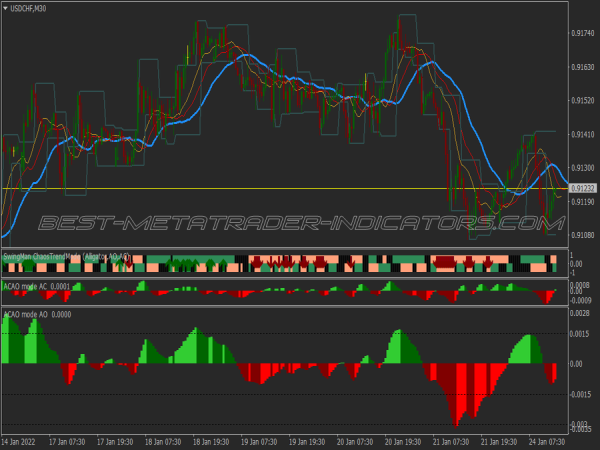The width and height of the screenshot is (600, 450).
Task: Click the 0.91410 price axis label
Action: [583, 134]
